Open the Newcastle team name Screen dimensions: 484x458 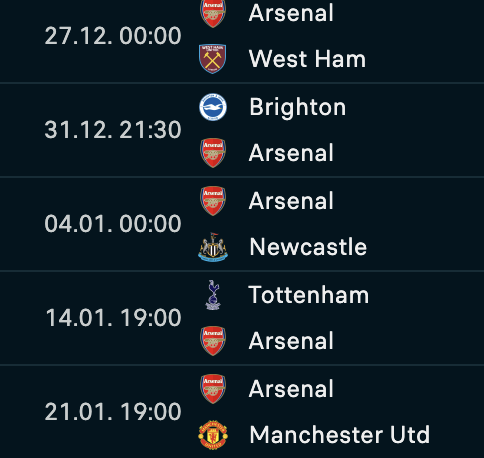[308, 247]
